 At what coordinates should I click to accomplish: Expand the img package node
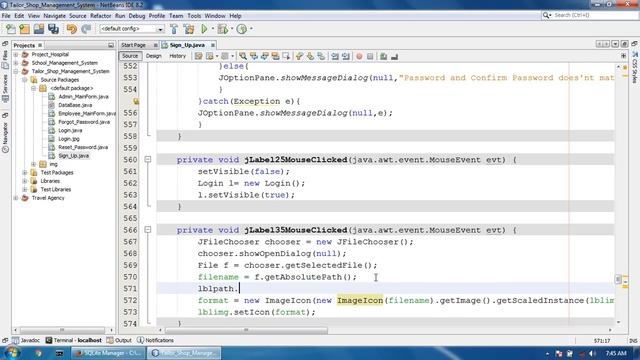coord(34,164)
